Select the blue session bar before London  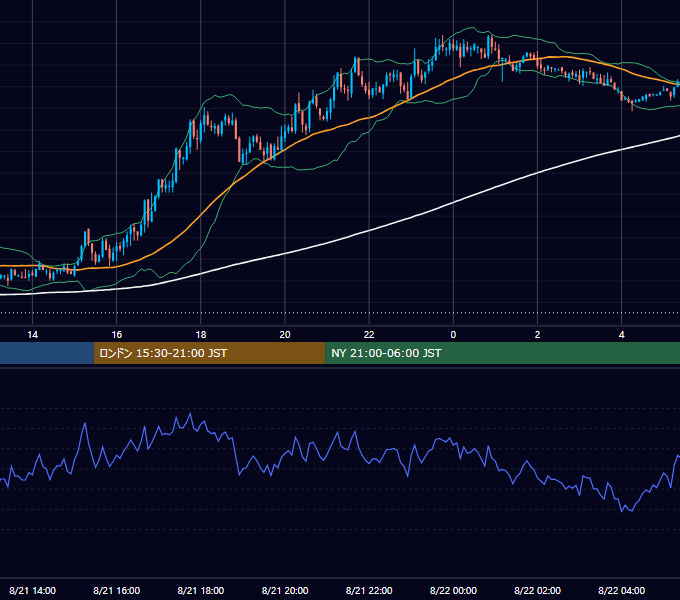pyautogui.click(x=47, y=353)
